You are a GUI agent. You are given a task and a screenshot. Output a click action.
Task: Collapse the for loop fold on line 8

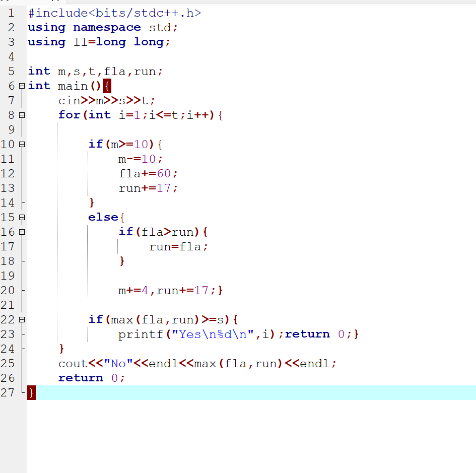tap(22, 115)
